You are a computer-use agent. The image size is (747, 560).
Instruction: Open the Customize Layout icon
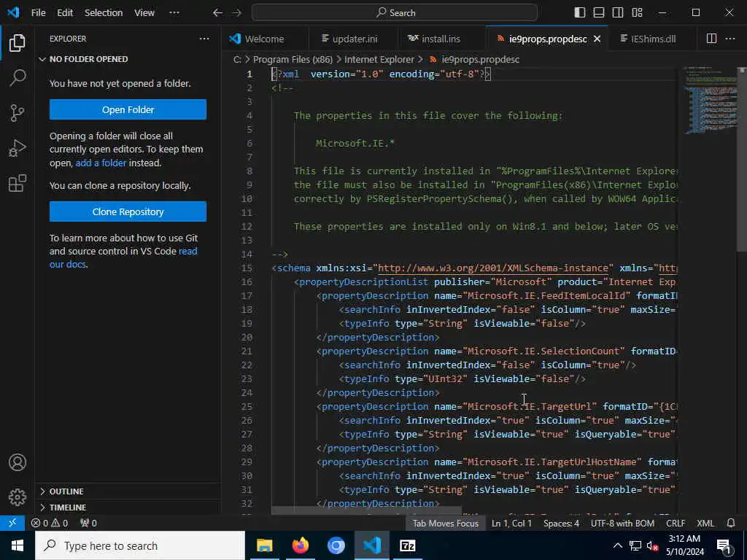(x=637, y=13)
